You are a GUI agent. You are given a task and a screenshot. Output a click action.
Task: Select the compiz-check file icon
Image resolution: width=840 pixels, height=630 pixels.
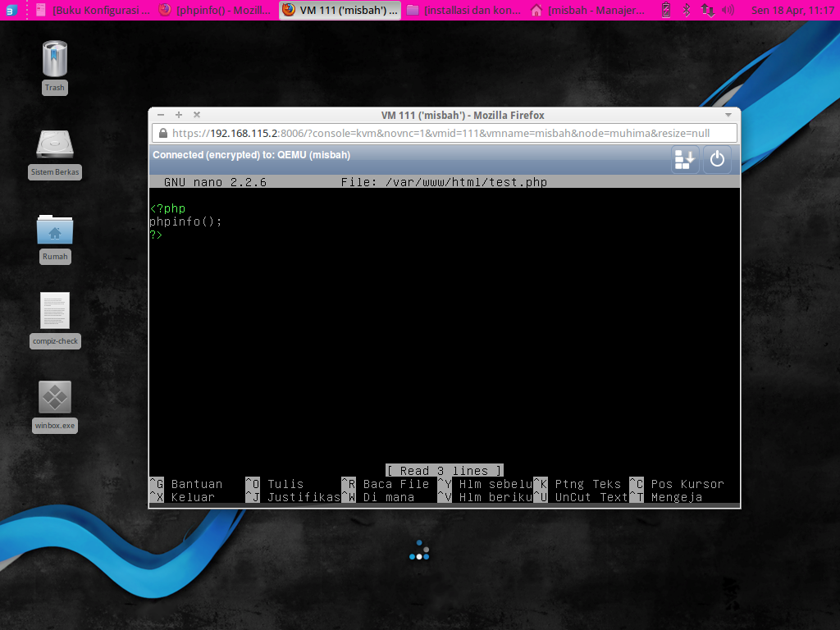pos(55,311)
